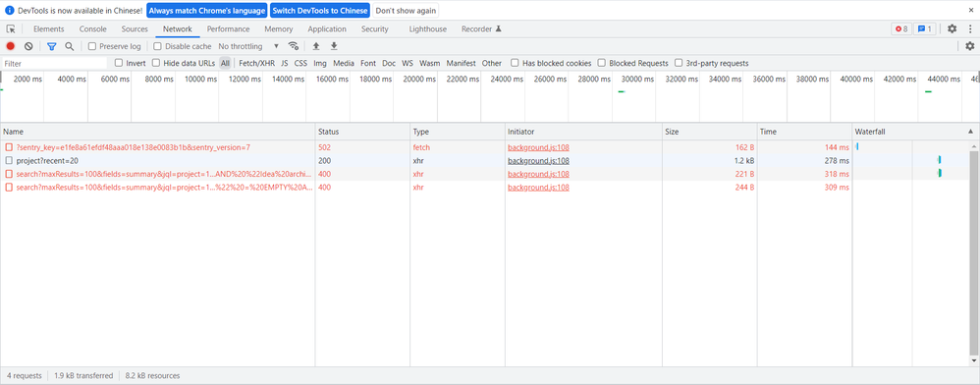Image resolution: width=980 pixels, height=385 pixels.
Task: Open the Security tab
Action: click(374, 28)
